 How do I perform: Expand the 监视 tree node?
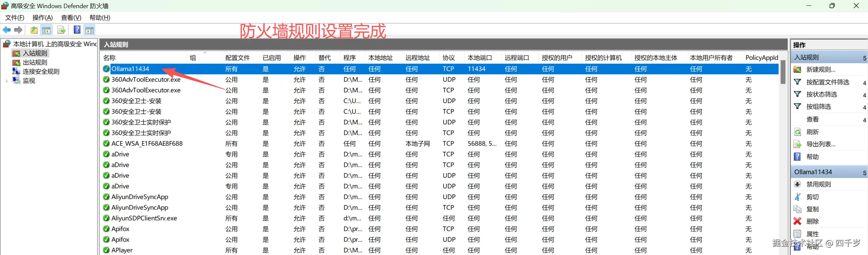pos(6,81)
